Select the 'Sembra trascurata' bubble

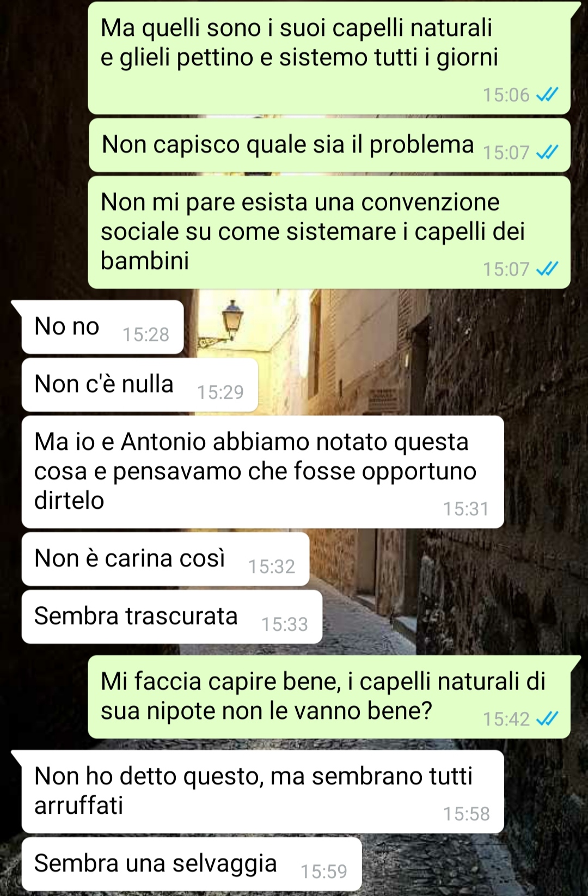(x=172, y=617)
